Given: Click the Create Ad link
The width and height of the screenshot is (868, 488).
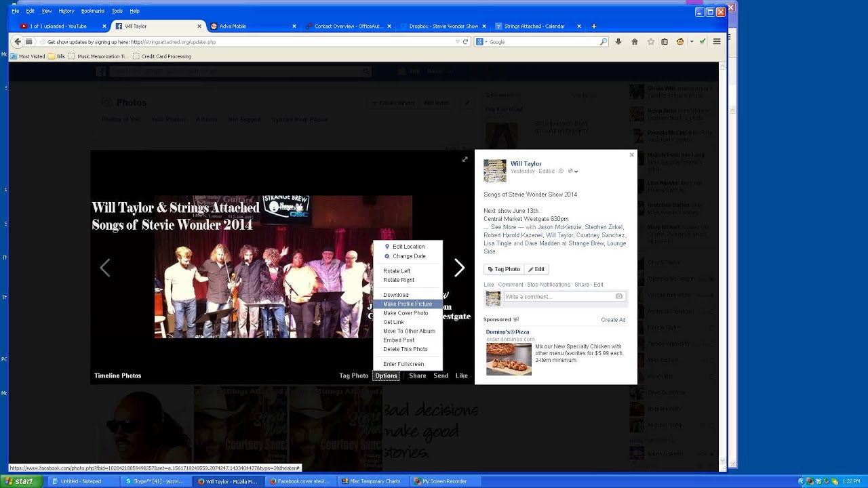Looking at the screenshot, I should tap(613, 320).
